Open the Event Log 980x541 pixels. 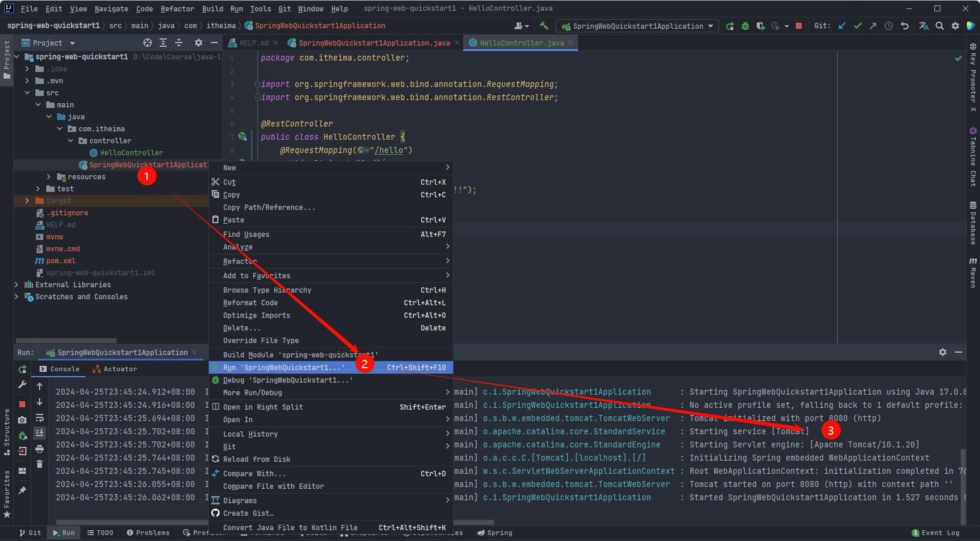point(936,533)
